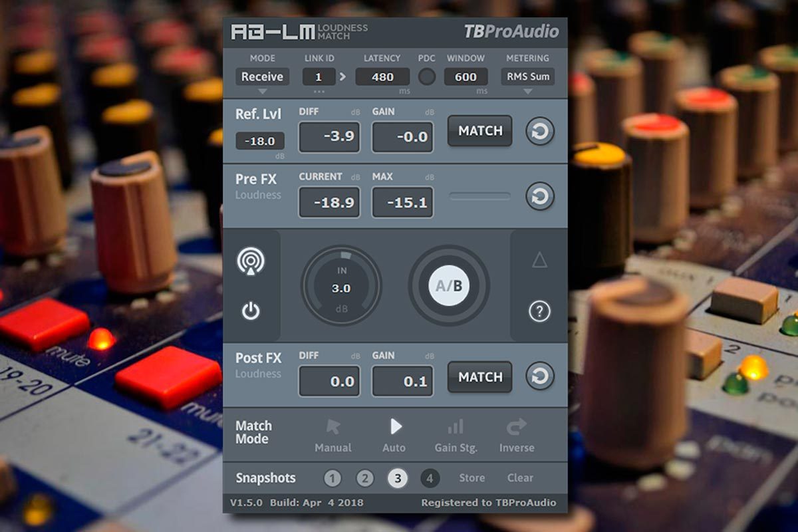
Task: Expand the arrow below RMS Sum
Action: 528,91
